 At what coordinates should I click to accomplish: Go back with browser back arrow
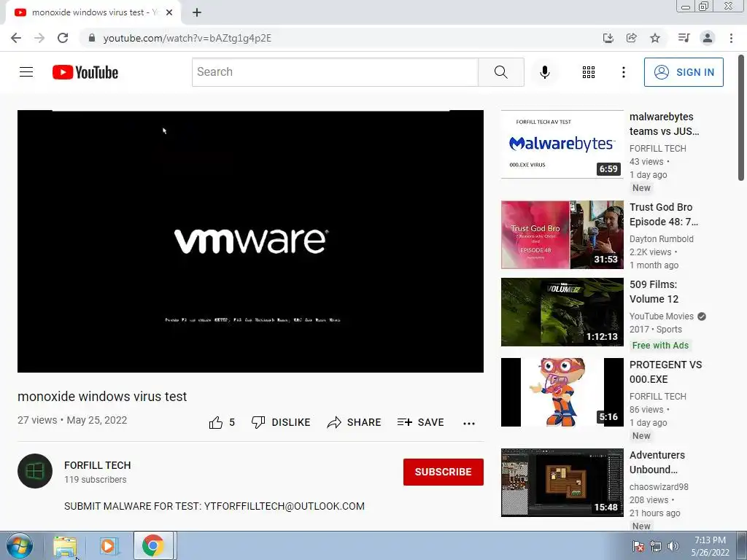pos(16,38)
